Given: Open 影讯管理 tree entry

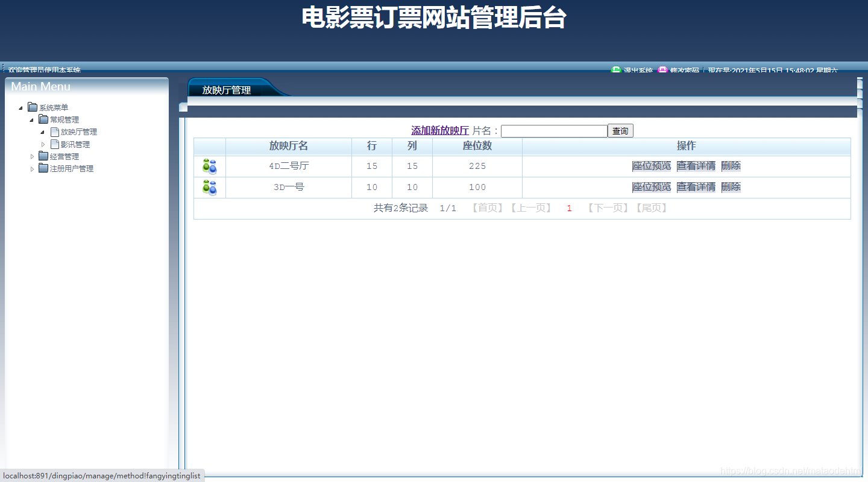Looking at the screenshot, I should [75, 145].
